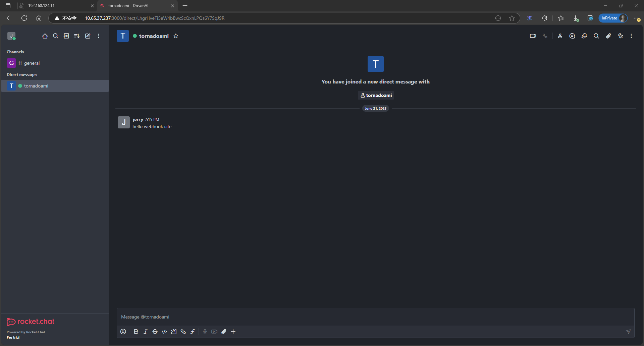The width and height of the screenshot is (644, 346).
Task: Open the AI sparkle actions icon
Action: (x=621, y=36)
